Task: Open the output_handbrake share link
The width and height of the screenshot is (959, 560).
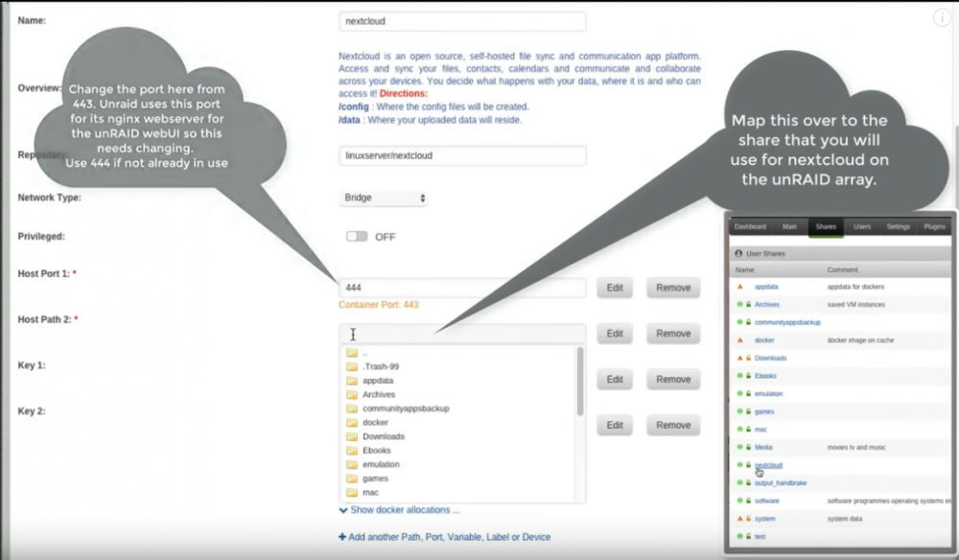Action: pyautogui.click(x=781, y=483)
